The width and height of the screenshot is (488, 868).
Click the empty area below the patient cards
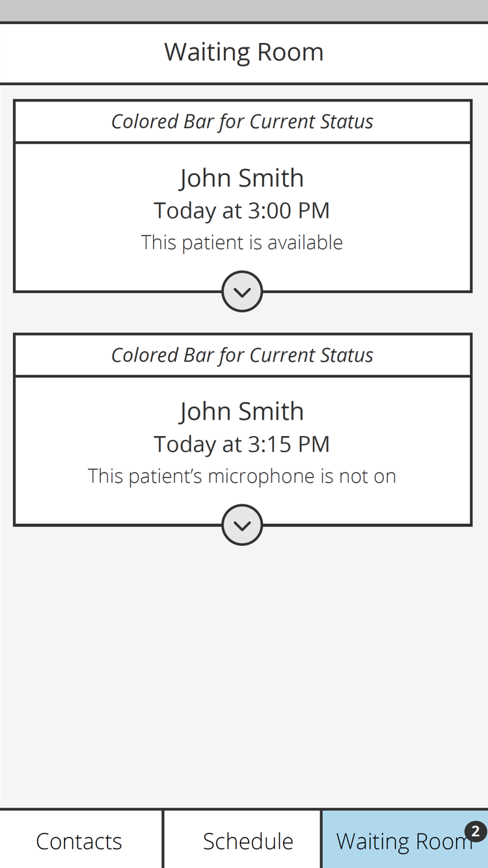click(x=243, y=670)
